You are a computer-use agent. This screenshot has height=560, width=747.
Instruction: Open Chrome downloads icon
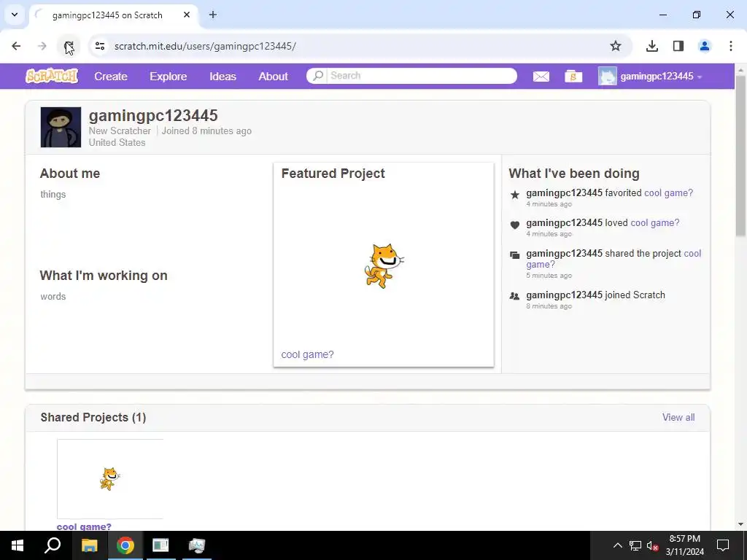click(x=651, y=46)
